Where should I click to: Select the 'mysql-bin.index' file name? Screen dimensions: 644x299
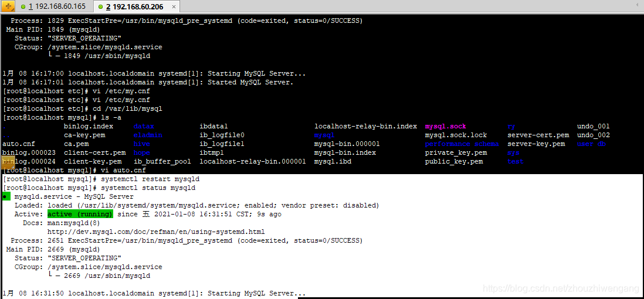coord(345,152)
